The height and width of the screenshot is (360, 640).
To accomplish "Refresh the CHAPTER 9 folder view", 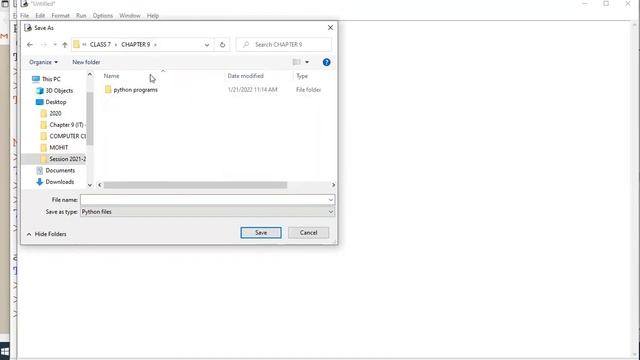I will (x=222, y=44).
